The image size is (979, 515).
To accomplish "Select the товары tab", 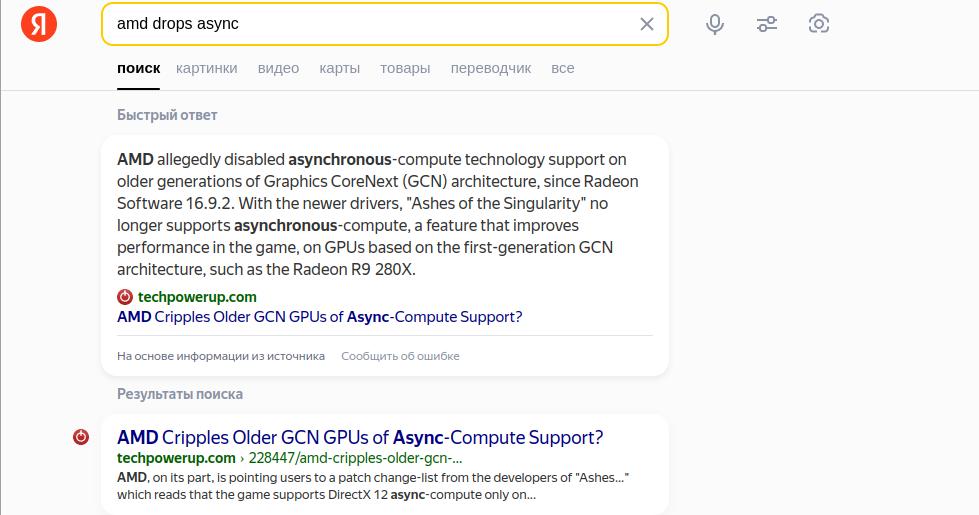I will [x=405, y=68].
